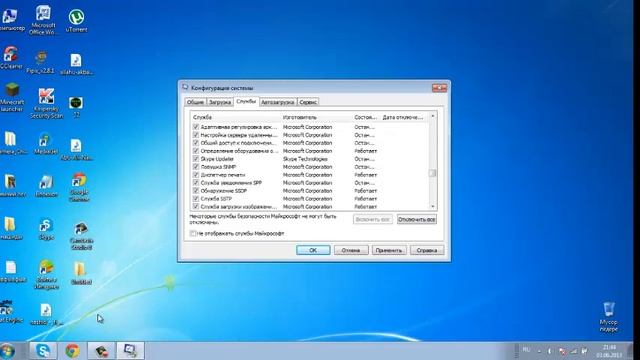Click the Применить button
The image size is (640, 360).
(x=389, y=250)
